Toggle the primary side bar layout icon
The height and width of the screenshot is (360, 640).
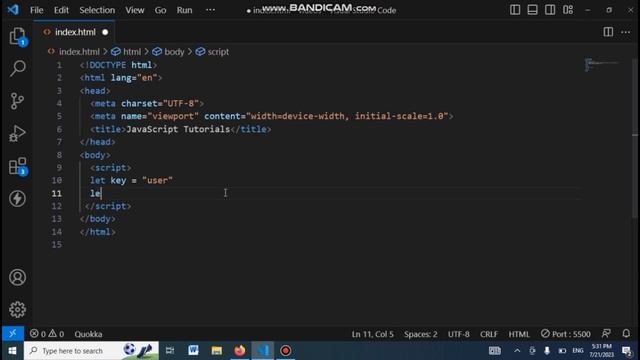click(x=515, y=10)
